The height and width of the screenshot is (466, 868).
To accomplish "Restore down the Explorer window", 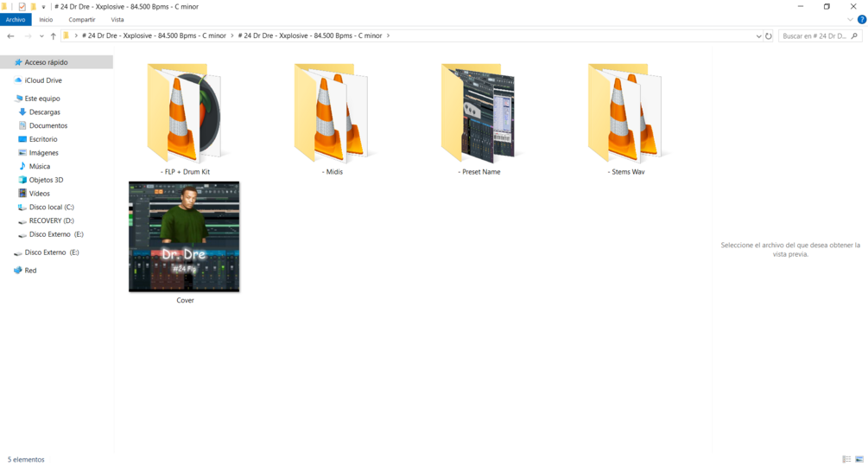I will coord(827,7).
